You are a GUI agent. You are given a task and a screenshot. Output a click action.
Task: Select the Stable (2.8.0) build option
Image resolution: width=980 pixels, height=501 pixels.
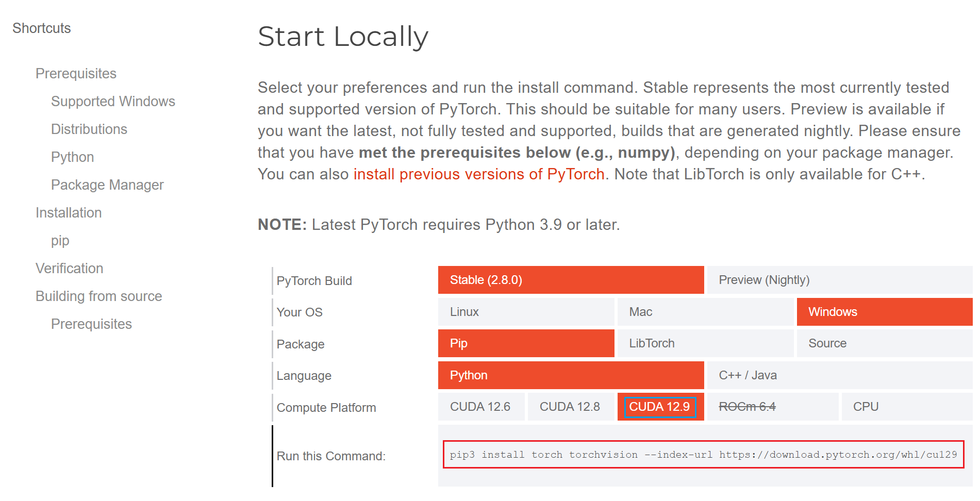pyautogui.click(x=571, y=280)
